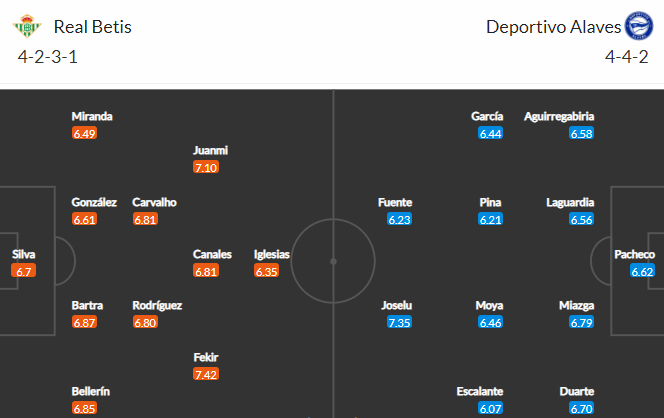This screenshot has width=664, height=418.
Task: Click the Real Betis club crest icon
Action: [x=27, y=26]
